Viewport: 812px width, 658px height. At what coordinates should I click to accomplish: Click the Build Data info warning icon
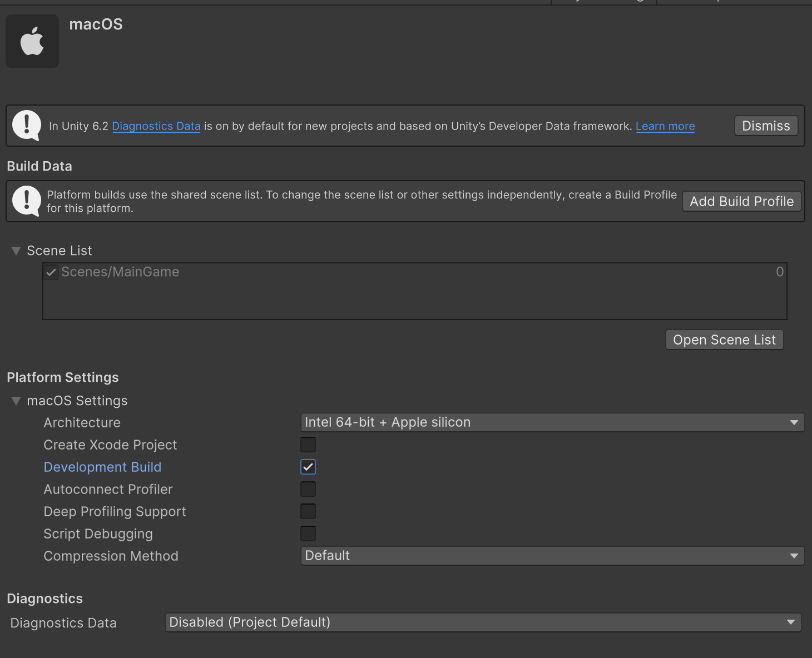tap(26, 201)
